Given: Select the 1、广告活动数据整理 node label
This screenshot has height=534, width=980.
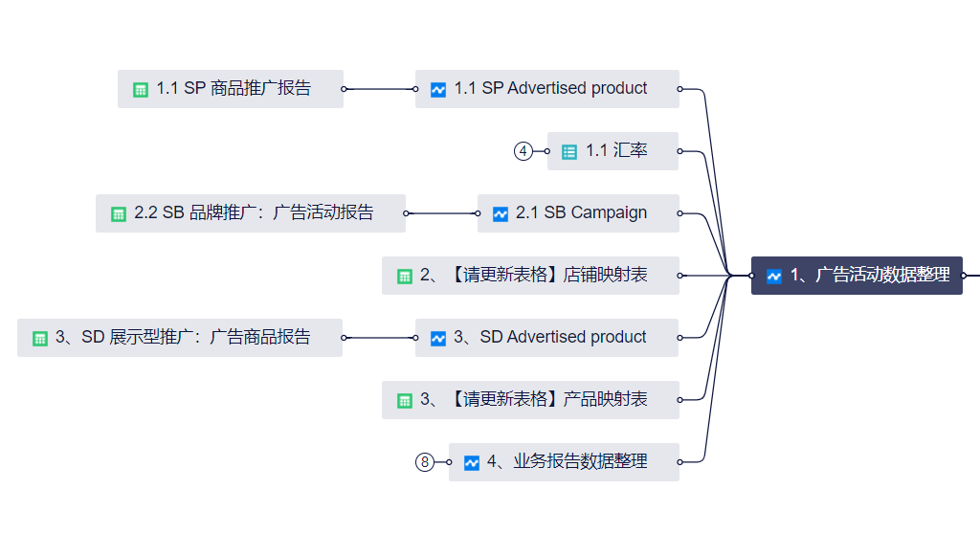Looking at the screenshot, I should (870, 276).
